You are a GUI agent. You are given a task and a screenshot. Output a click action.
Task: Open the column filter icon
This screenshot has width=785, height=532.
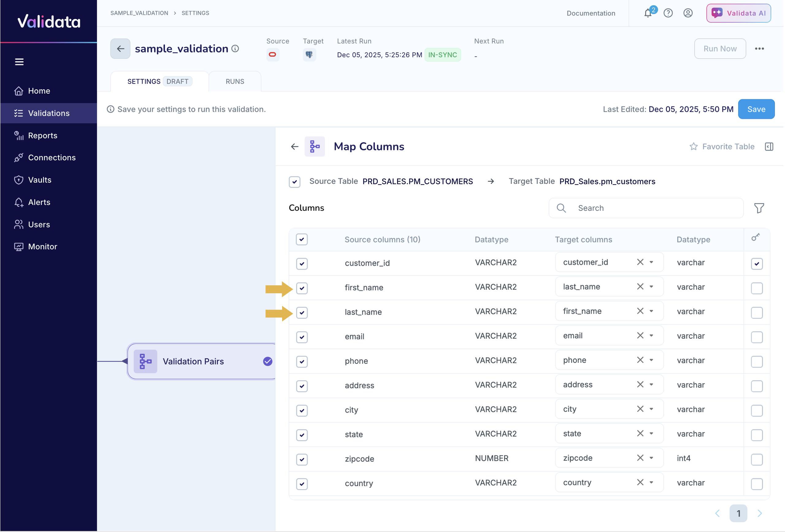tap(759, 208)
